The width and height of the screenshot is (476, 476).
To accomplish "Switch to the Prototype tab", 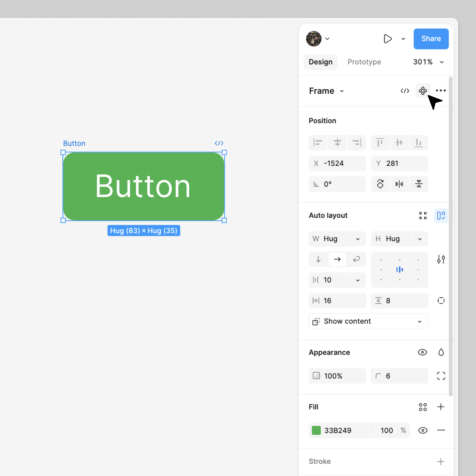I will pos(364,62).
